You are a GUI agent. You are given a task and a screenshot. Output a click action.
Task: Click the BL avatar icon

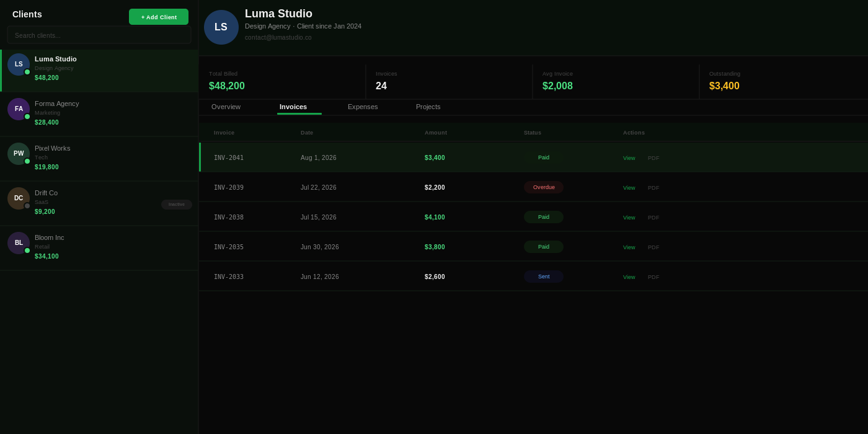(x=19, y=243)
